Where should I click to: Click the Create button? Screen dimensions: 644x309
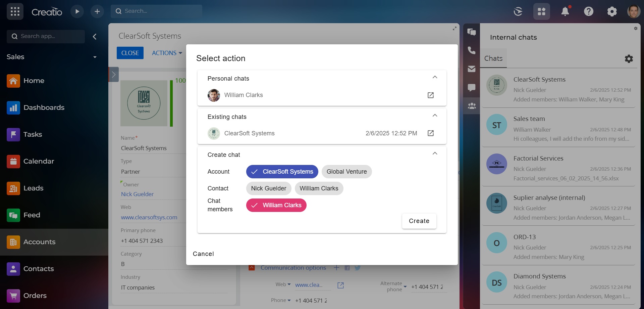(419, 221)
